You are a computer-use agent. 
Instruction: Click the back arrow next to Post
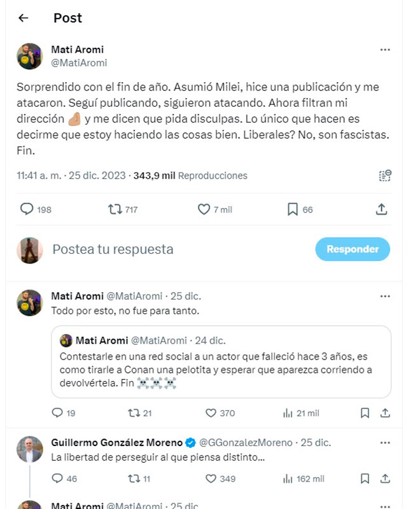point(24,18)
